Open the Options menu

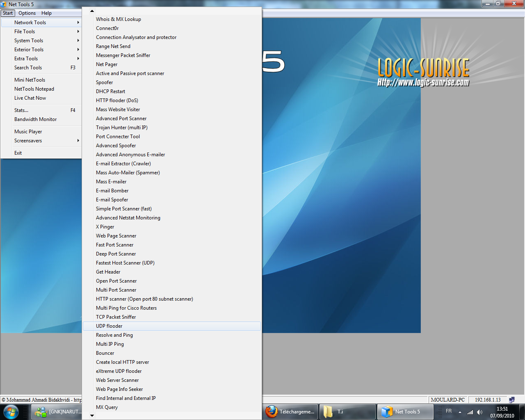pyautogui.click(x=27, y=13)
